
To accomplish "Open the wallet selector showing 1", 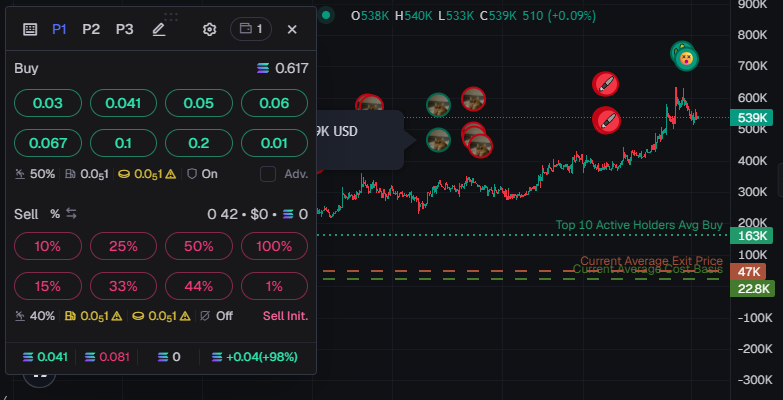I will 251,29.
